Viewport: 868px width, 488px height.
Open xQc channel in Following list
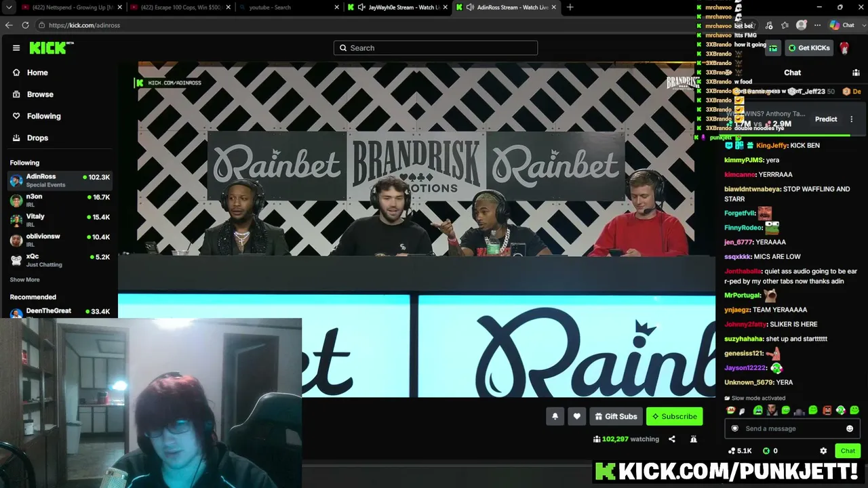click(60, 260)
